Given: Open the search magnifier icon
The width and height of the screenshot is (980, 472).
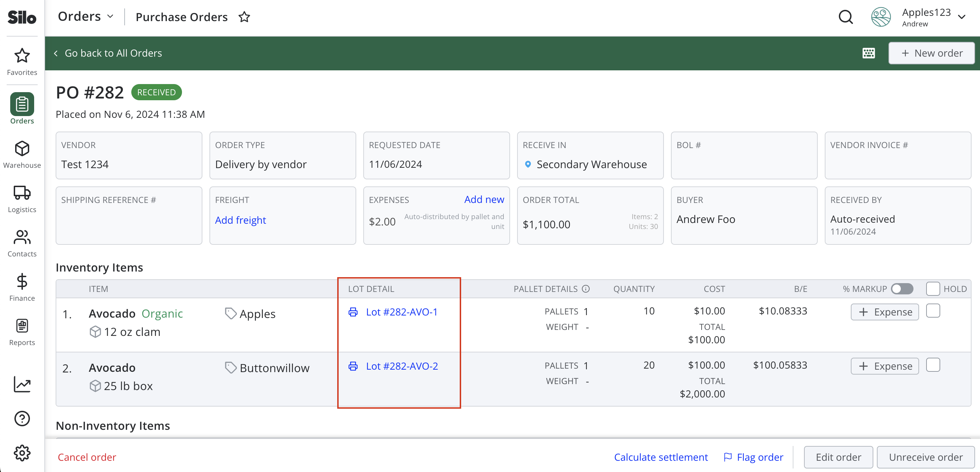Looking at the screenshot, I should pos(846,17).
